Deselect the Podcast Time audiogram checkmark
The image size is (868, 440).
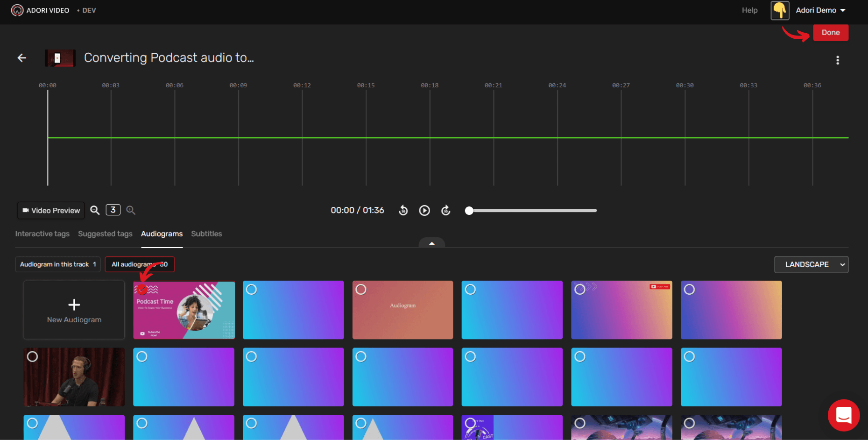[x=141, y=289]
